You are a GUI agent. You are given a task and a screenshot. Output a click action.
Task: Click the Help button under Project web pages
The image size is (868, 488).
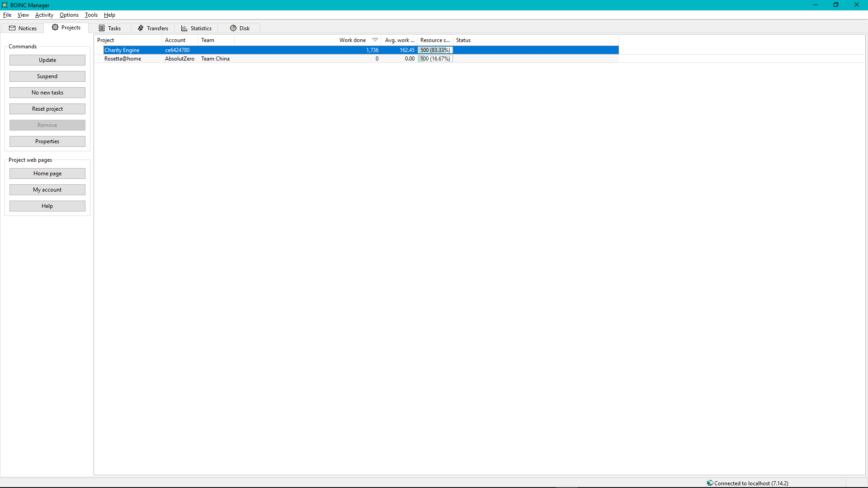point(47,206)
